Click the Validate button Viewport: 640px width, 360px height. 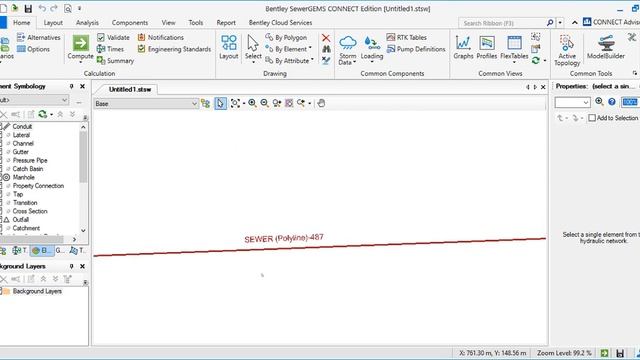113,37
